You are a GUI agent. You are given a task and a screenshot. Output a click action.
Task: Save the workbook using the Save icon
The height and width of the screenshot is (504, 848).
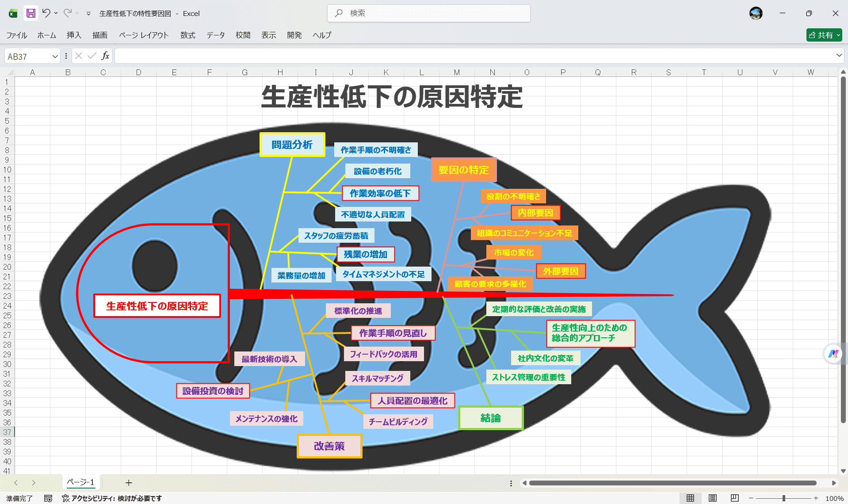(x=30, y=13)
